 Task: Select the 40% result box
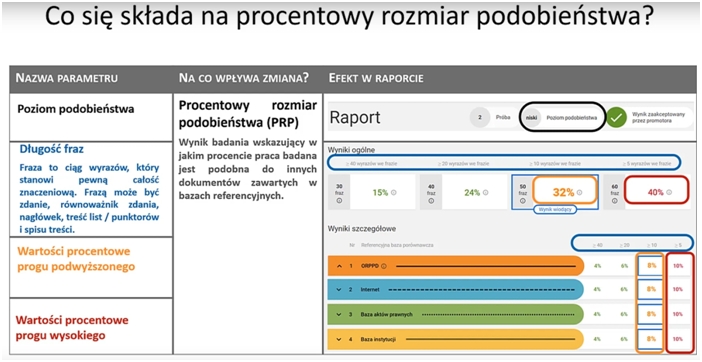pyautogui.click(x=657, y=190)
